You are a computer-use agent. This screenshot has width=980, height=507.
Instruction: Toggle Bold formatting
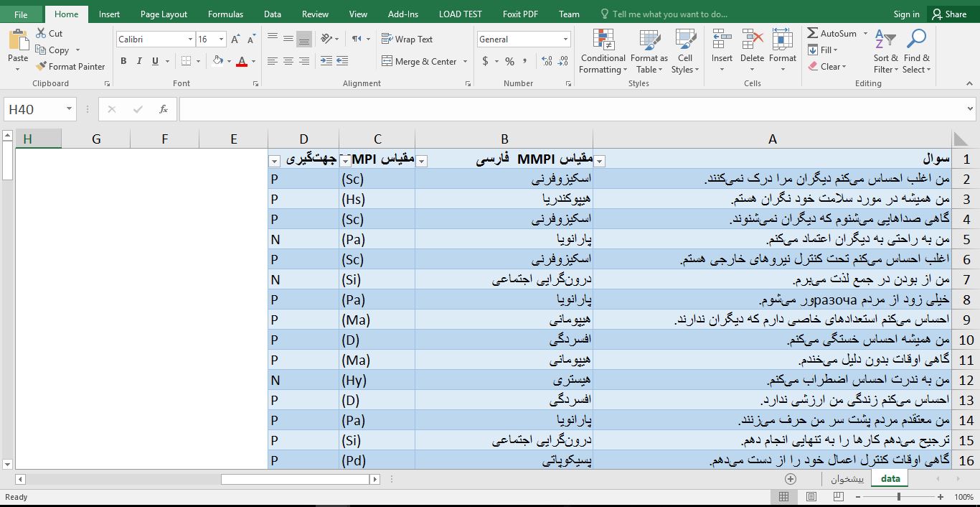pyautogui.click(x=123, y=61)
